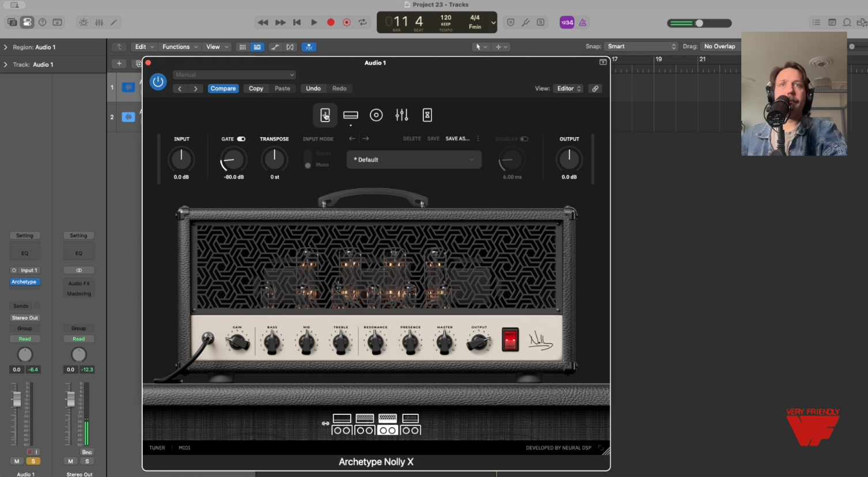This screenshot has height=477, width=868.
Task: Open the Snap Smart dropdown
Action: coord(641,47)
